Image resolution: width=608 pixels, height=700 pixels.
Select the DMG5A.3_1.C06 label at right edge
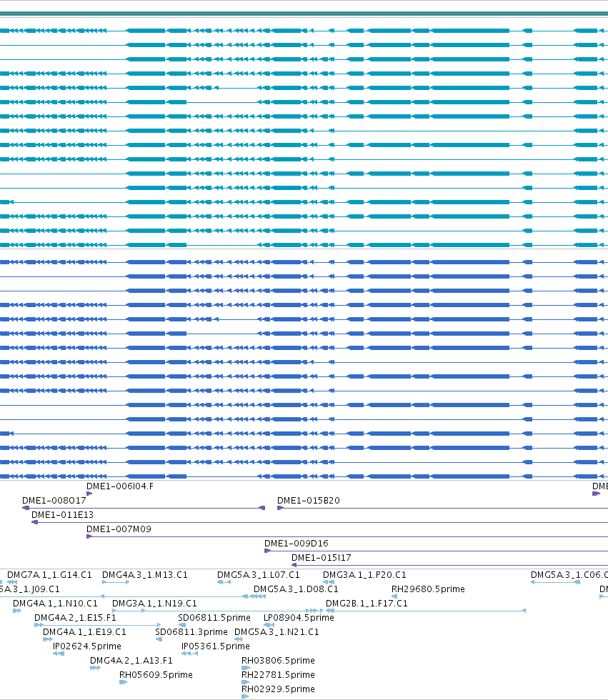click(x=569, y=574)
